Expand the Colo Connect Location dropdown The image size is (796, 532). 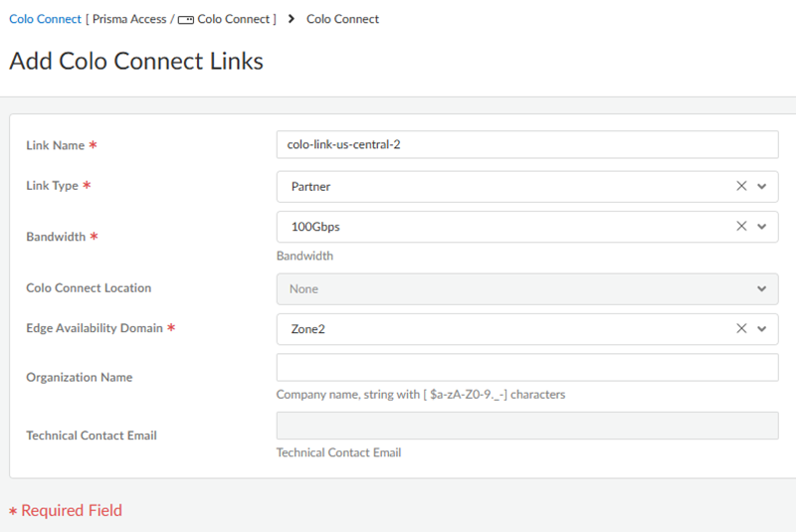pyautogui.click(x=762, y=289)
